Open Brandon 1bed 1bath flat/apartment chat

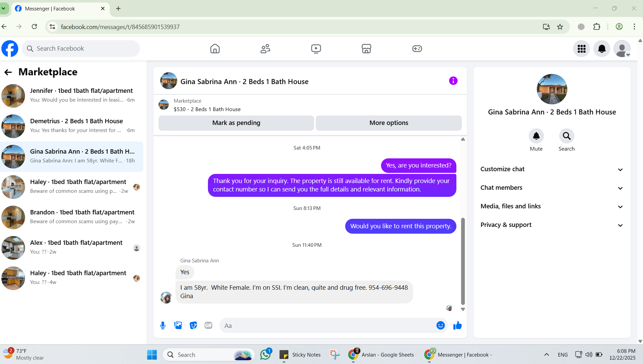coord(72,217)
